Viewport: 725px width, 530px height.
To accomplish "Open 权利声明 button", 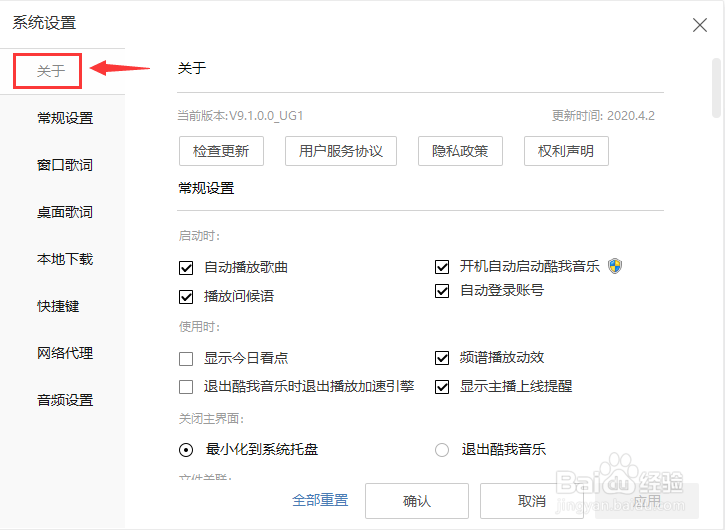I will point(566,151).
